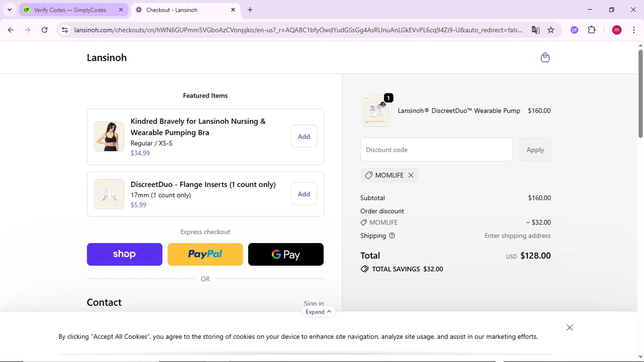Click the Regular / XS-S variant text
Screen dimensions: 644x362
(152, 143)
